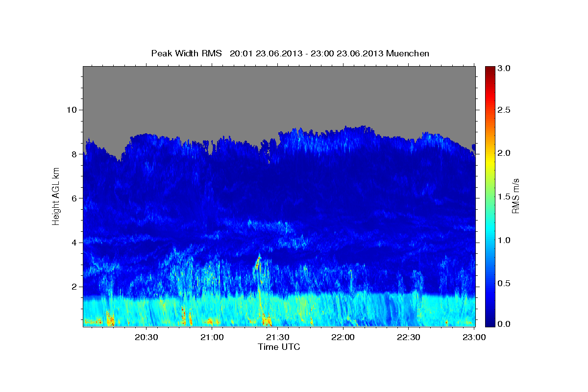This screenshot has width=588, height=392.
Task: Click the colorbar value 1.5
Action: click(505, 196)
